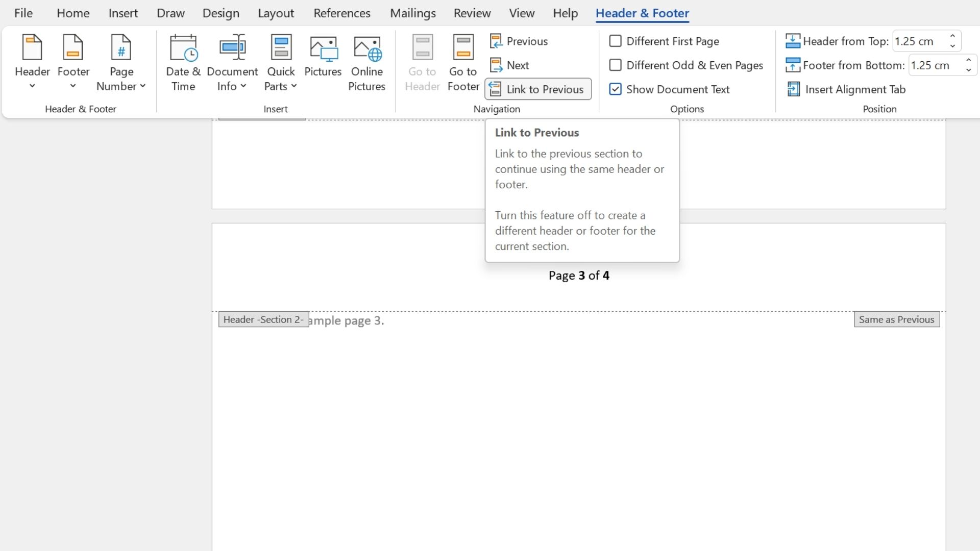Enable Different First Page checkbox
Image resolution: width=980 pixels, height=551 pixels.
pyautogui.click(x=615, y=41)
